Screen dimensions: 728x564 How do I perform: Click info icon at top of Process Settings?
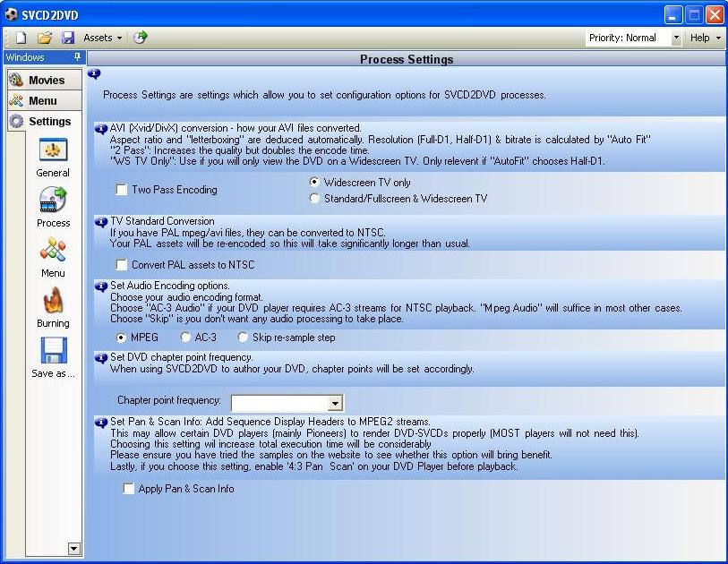pos(94,73)
